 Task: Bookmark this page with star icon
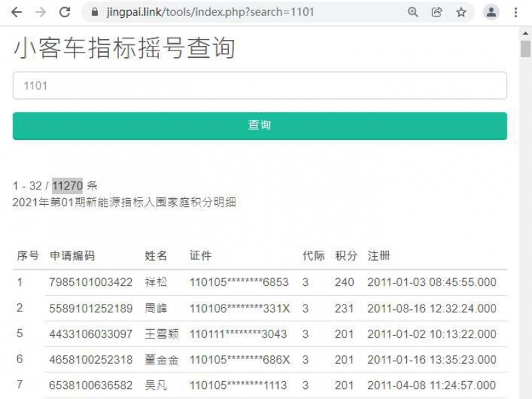click(x=461, y=12)
